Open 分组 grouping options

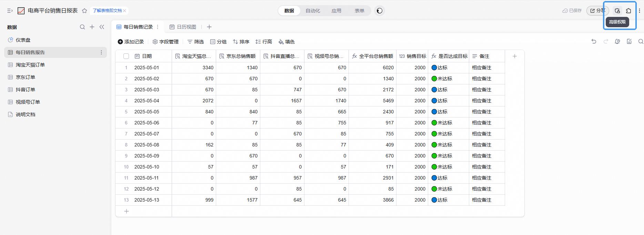coord(218,42)
